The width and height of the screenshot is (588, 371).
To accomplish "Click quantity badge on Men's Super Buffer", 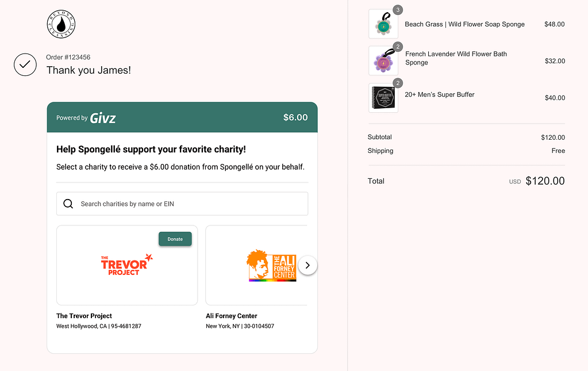I will pyautogui.click(x=398, y=83).
